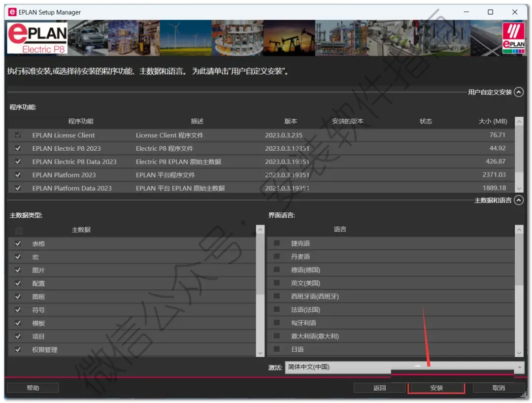Select the size value 2371.03
Viewport: 532px width, 403px height.
[x=494, y=175]
